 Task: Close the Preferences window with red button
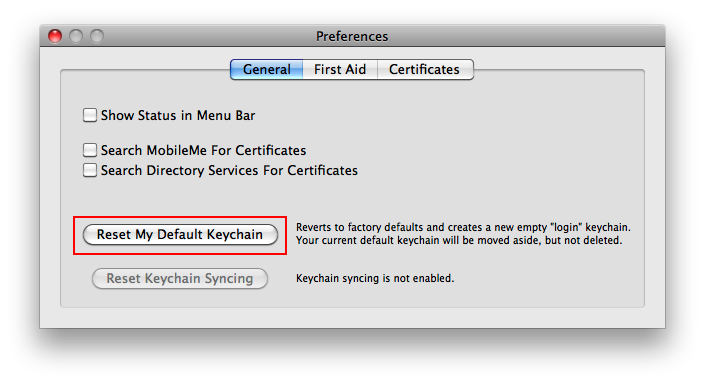(55, 36)
